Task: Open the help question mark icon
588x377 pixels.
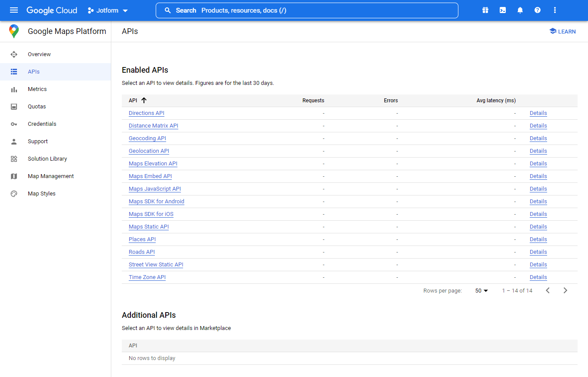Action: pos(538,10)
